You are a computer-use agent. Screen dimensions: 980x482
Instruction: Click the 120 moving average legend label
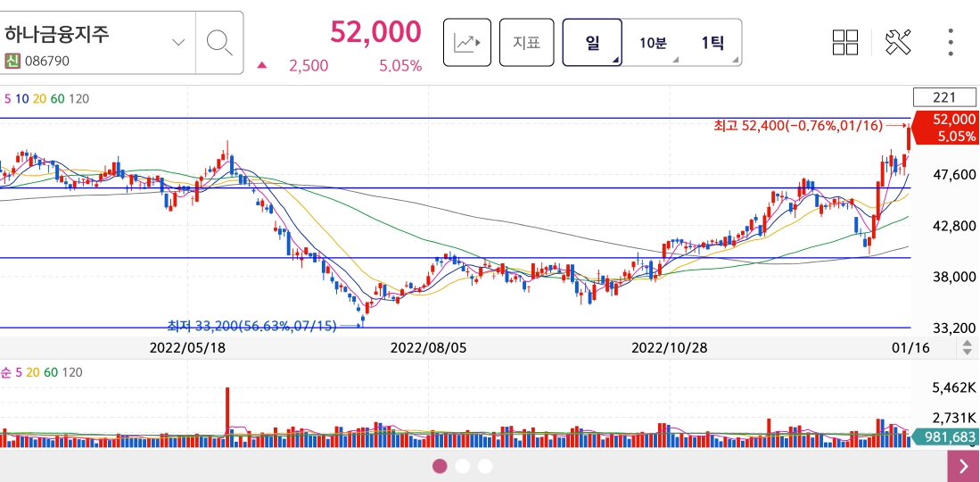pos(78,98)
